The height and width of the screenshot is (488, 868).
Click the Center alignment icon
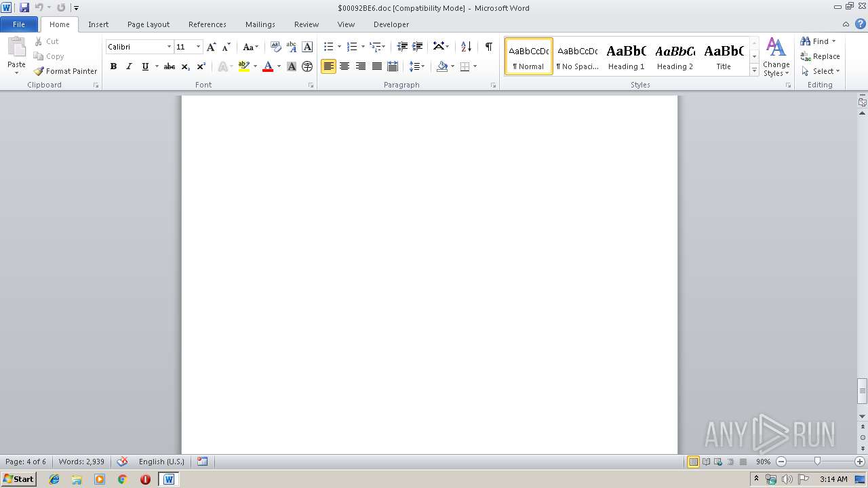(344, 66)
